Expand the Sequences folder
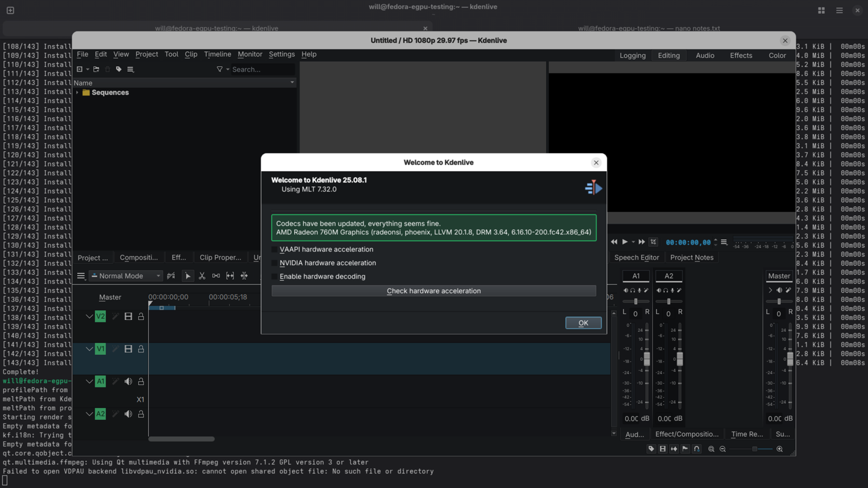Viewport: 868px width, 488px height. [77, 93]
